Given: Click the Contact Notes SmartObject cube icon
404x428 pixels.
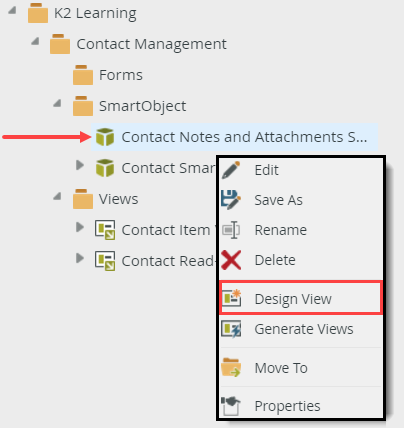Looking at the screenshot, I should click(x=105, y=137).
